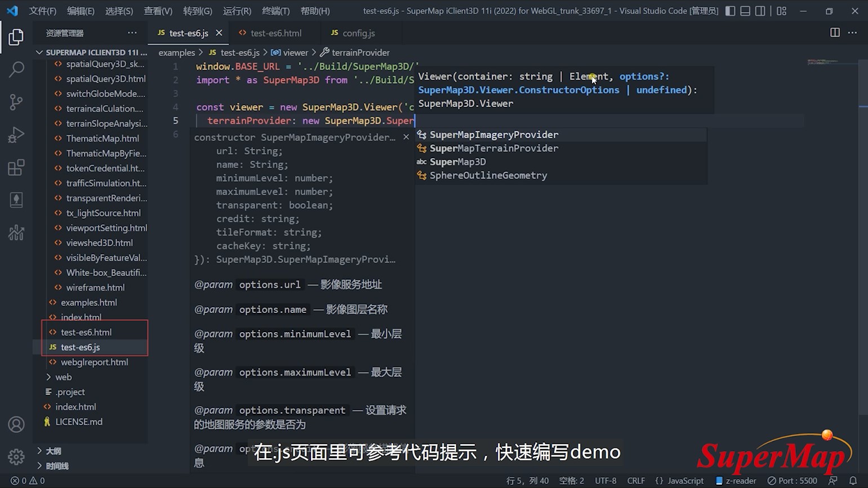Viewport: 868px width, 488px height.
Task: Open editor more actions ellipsis
Action: pyautogui.click(x=852, y=33)
